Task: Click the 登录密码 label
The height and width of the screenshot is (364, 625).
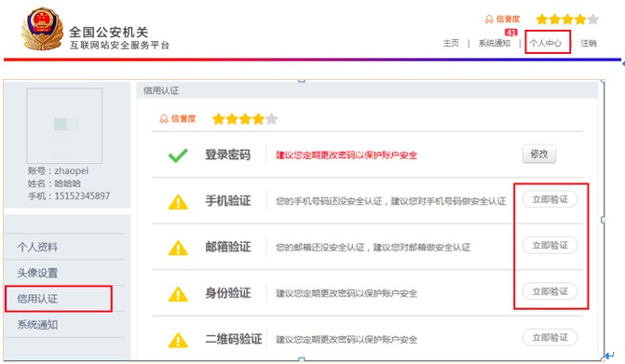Action: click(x=227, y=155)
